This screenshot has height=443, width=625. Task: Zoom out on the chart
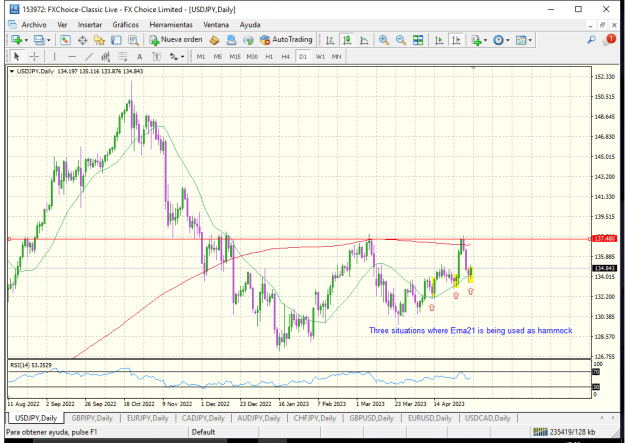401,40
